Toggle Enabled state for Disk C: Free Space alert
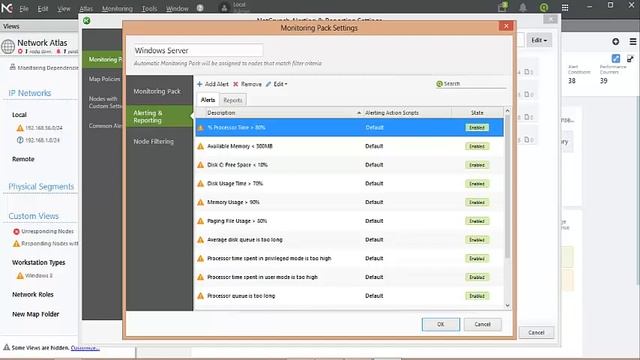Screen dimensions: 640x360 pyautogui.click(x=477, y=165)
